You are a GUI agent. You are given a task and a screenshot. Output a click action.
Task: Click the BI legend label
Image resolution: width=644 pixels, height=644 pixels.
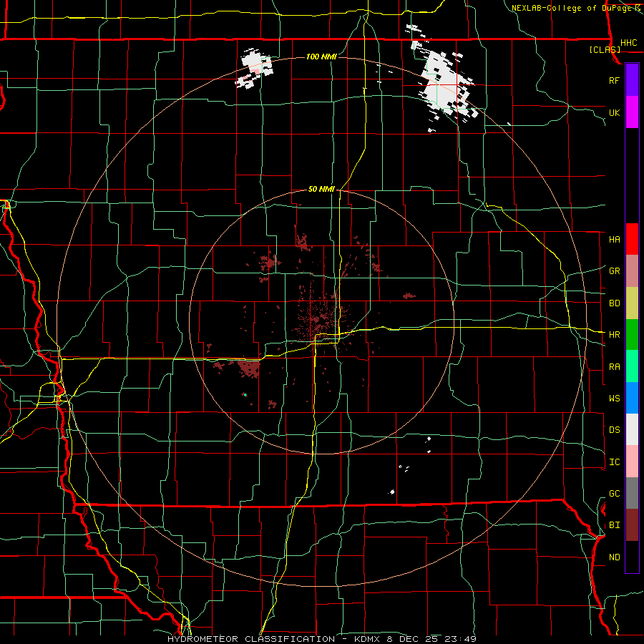(614, 525)
